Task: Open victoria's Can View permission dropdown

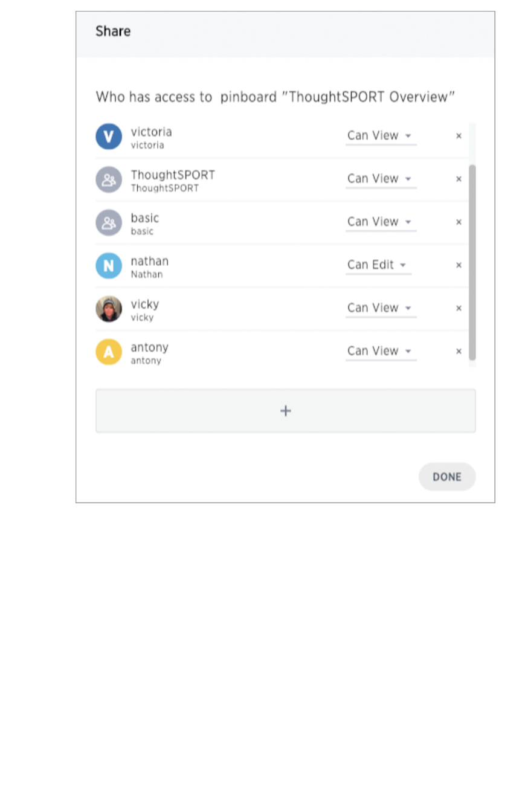Action: [380, 136]
